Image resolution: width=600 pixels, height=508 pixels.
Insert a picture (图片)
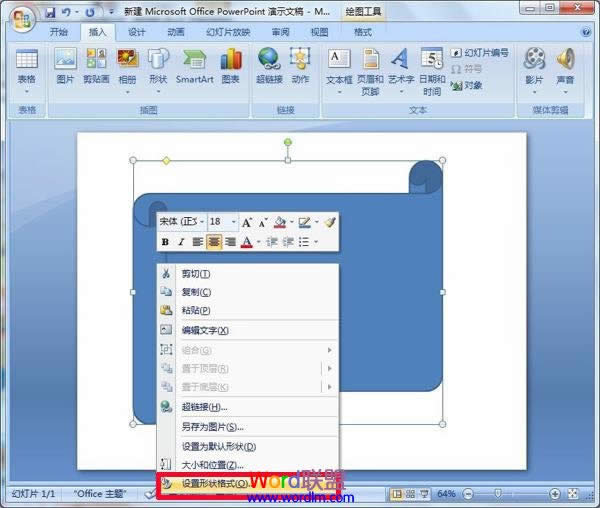pos(65,66)
